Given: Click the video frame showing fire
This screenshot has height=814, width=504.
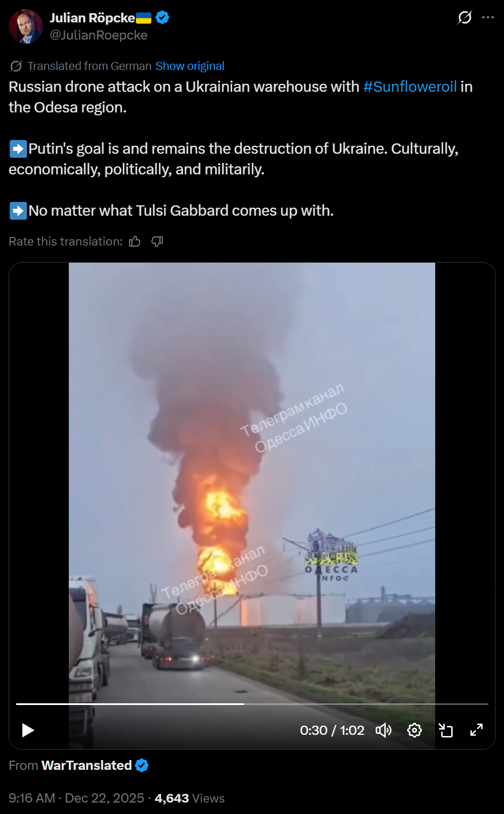Looking at the screenshot, I should point(252,481).
